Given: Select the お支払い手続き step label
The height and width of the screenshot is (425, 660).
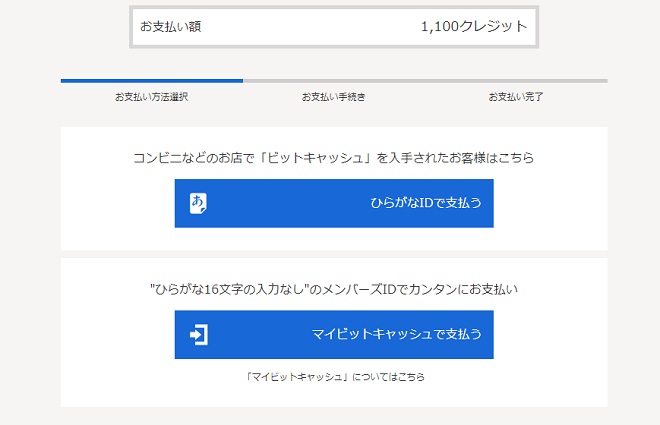Looking at the screenshot, I should [x=333, y=97].
